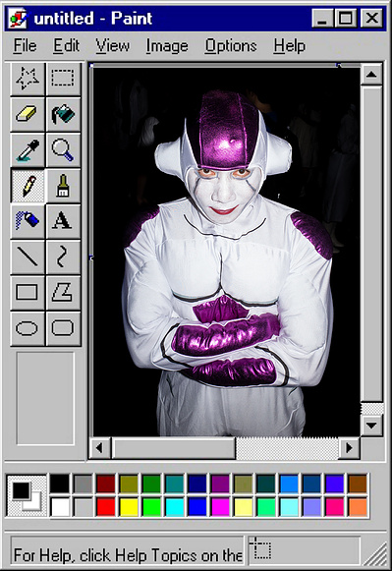Pick the Eraser tool
This screenshot has width=392, height=571.
click(x=28, y=114)
